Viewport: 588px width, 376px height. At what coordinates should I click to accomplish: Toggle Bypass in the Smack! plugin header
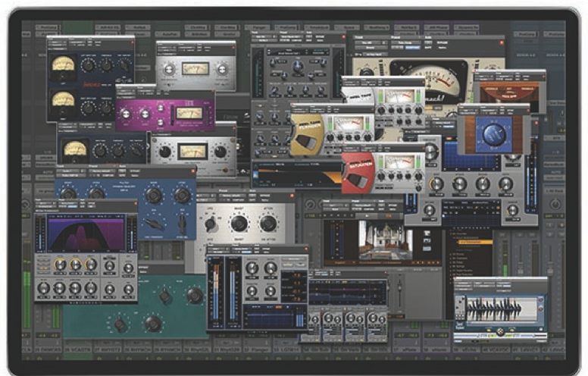point(442,42)
